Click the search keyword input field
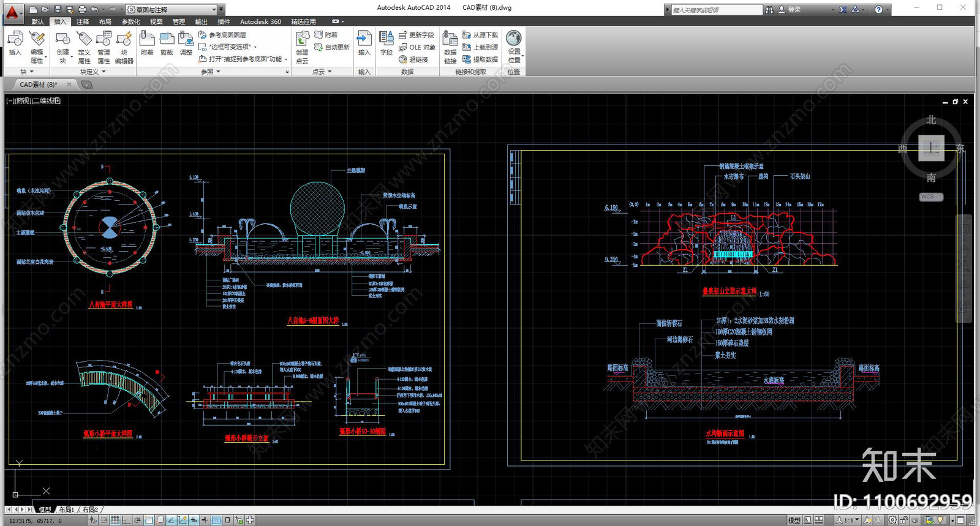The width and height of the screenshot is (980, 526). click(x=716, y=10)
